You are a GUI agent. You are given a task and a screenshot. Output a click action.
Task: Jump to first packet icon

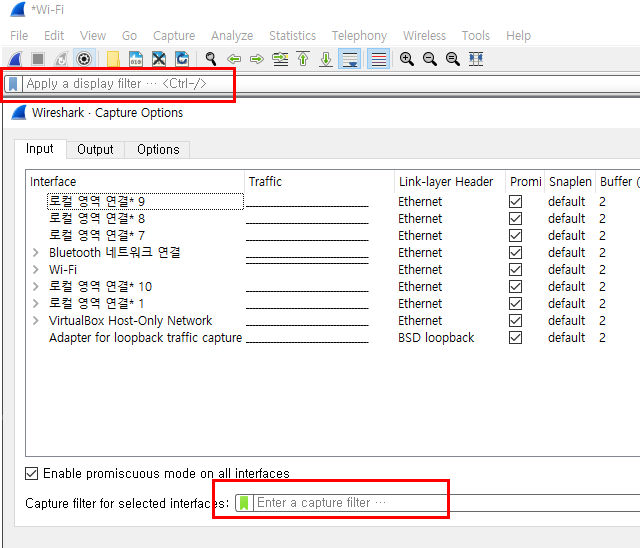303,59
